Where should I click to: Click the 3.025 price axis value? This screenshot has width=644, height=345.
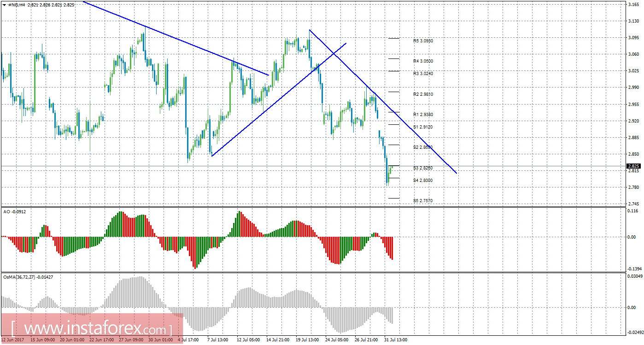pos(633,71)
